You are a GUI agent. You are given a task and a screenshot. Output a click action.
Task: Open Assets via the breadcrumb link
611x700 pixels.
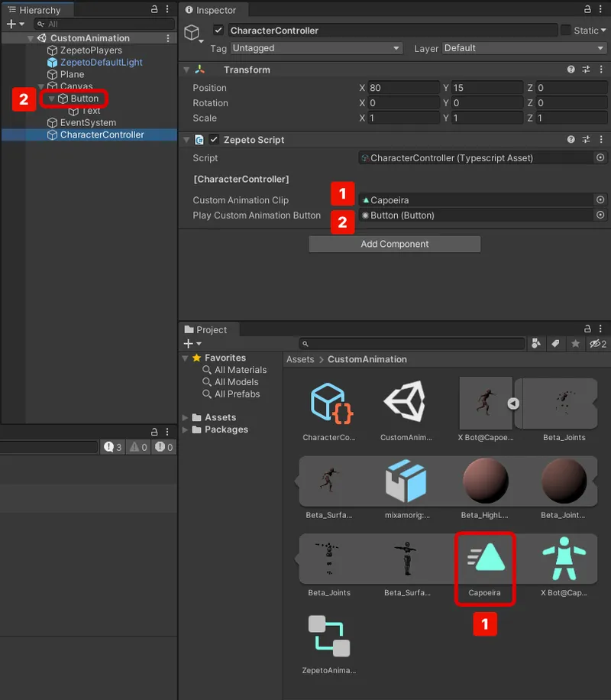300,359
